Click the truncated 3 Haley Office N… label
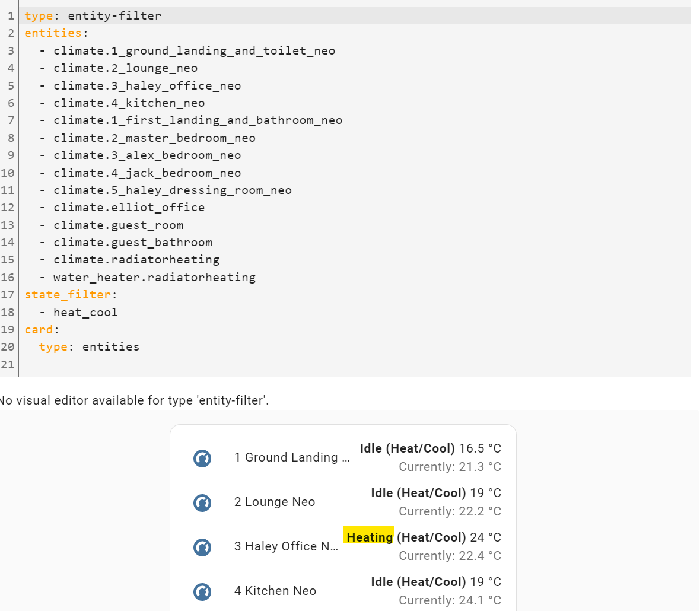Viewport: 700px width, 611px height. [287, 546]
